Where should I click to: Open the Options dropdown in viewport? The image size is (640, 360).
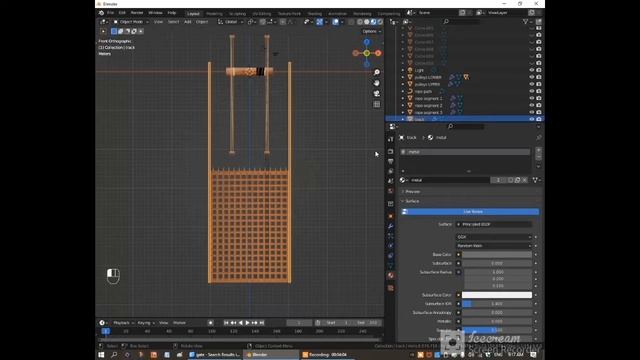tap(371, 31)
